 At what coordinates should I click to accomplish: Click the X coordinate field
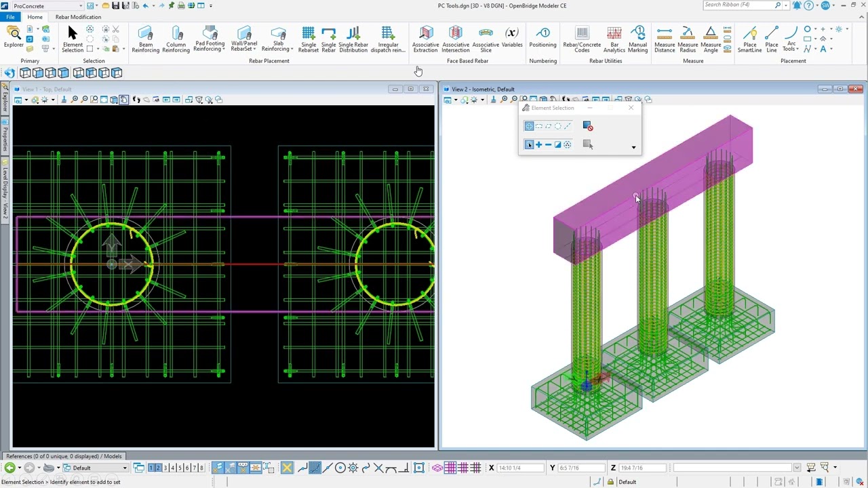click(x=520, y=468)
